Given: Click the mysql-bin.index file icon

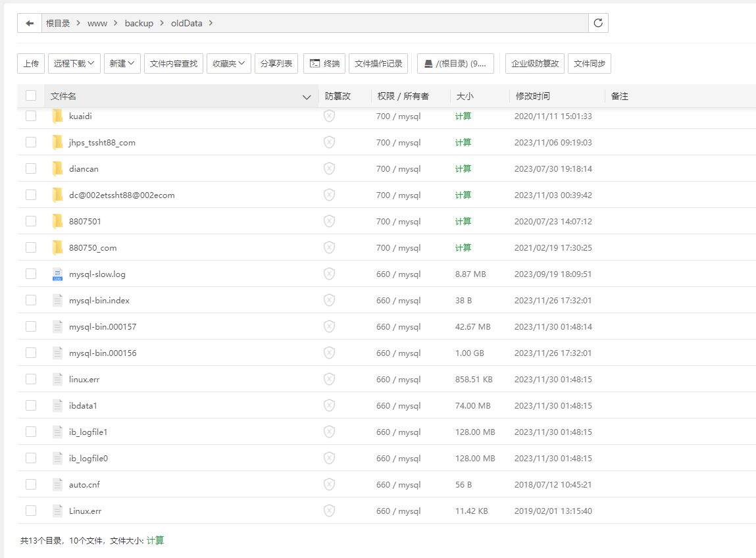Looking at the screenshot, I should [57, 301].
